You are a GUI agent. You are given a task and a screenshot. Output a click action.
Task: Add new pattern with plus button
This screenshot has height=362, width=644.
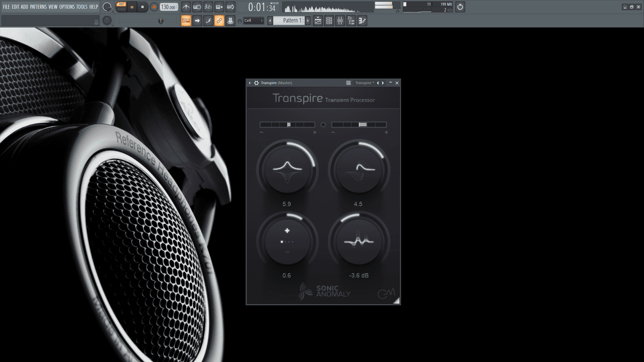tap(308, 21)
